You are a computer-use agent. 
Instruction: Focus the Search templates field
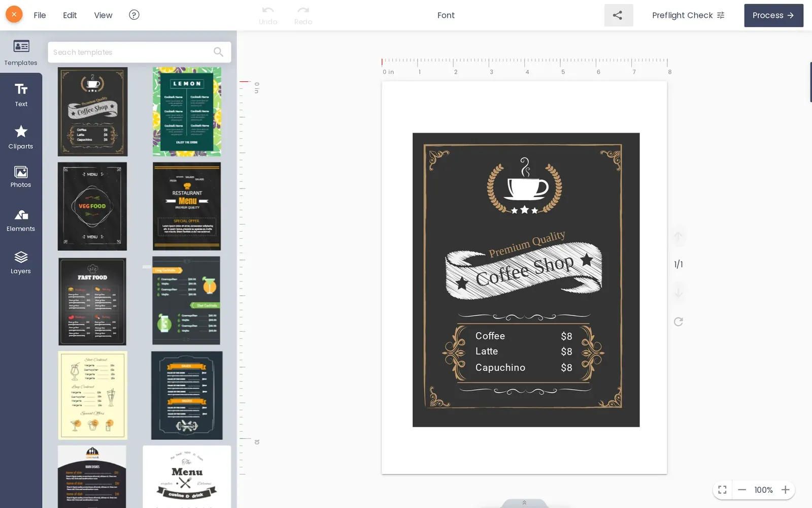139,52
